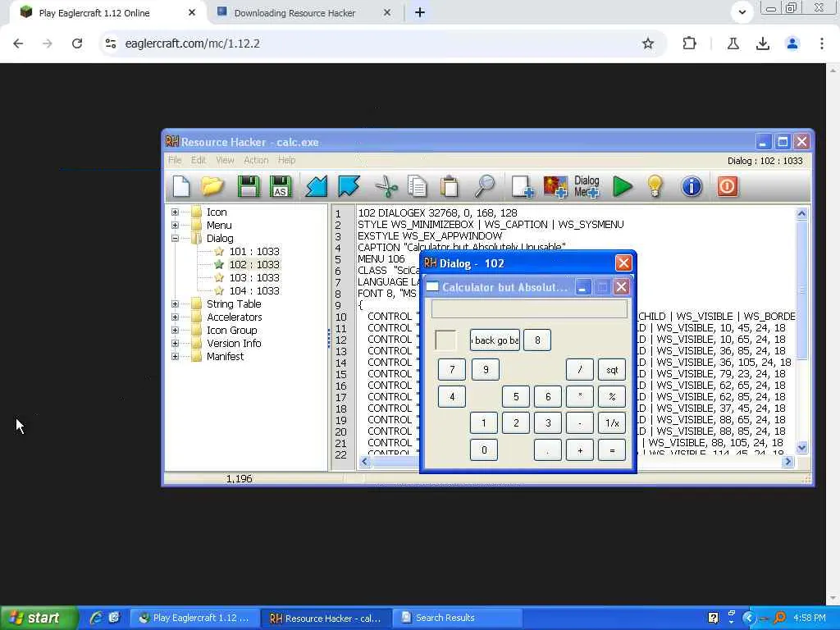Expand the Icon Group node
Screen dimensions: 840x630
coord(175,330)
